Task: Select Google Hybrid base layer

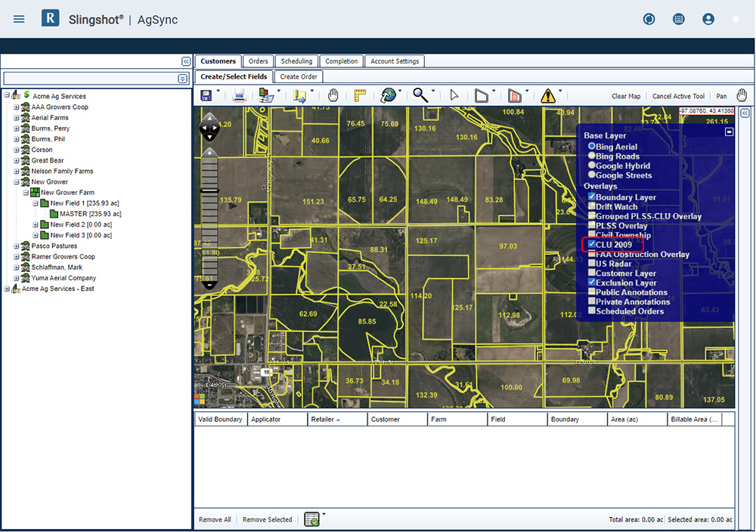Action: pyautogui.click(x=591, y=165)
